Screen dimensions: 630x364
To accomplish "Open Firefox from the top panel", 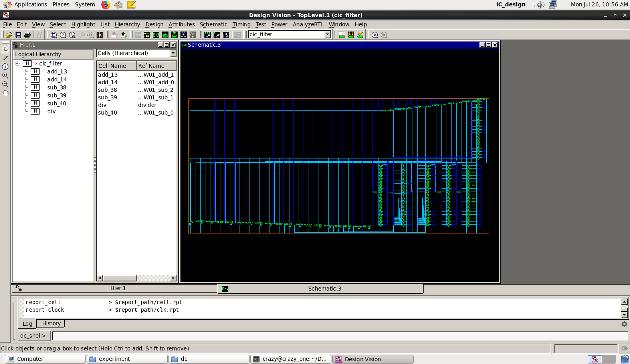I will coord(105,4).
